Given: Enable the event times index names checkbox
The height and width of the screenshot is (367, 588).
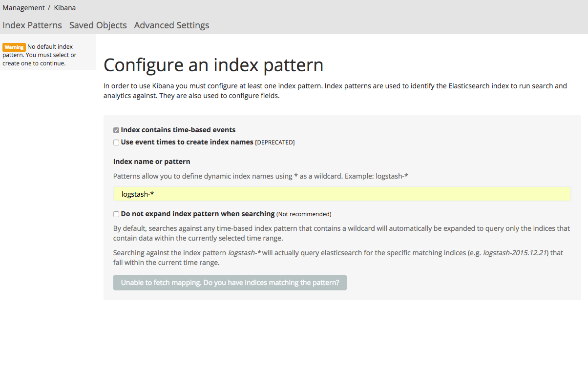Looking at the screenshot, I should [116, 143].
